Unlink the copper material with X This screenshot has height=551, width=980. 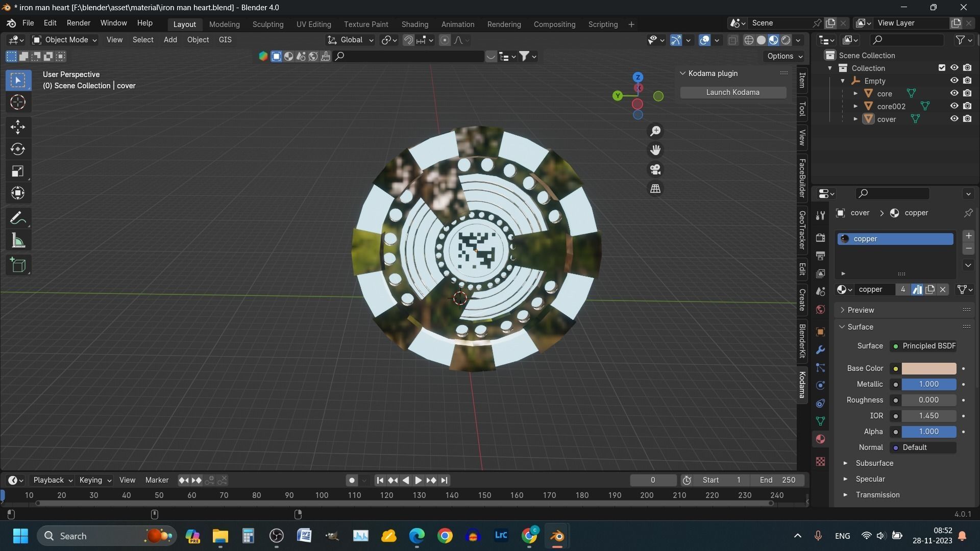(x=943, y=290)
